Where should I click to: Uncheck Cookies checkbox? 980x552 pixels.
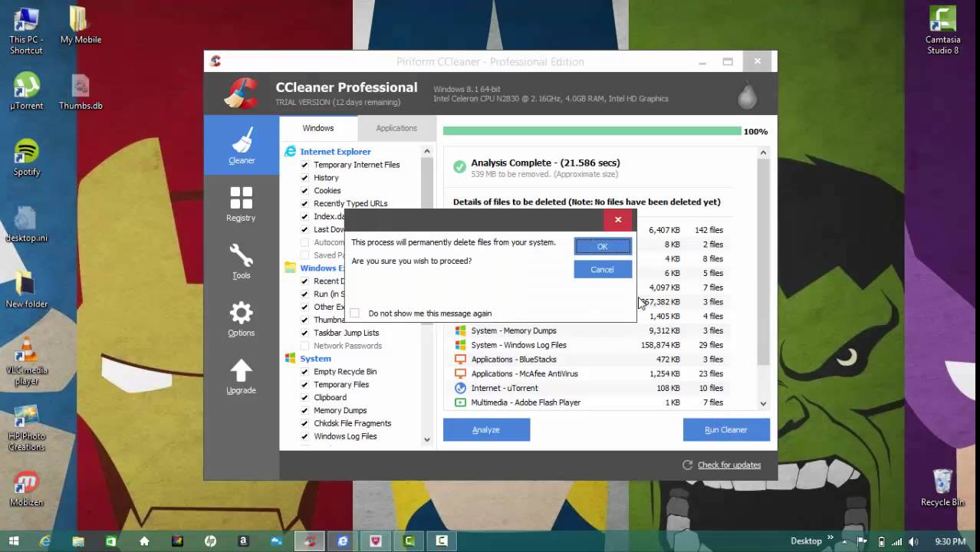[x=304, y=191]
